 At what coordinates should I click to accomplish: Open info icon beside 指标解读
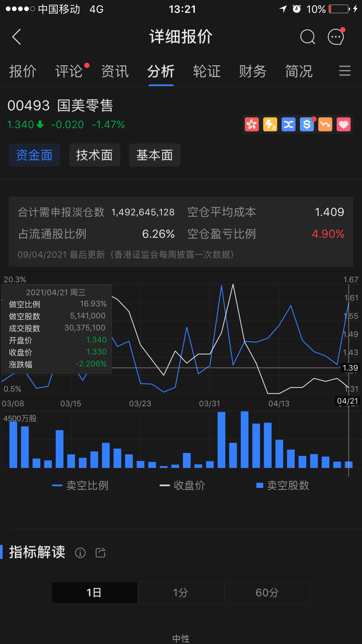pyautogui.click(x=80, y=552)
